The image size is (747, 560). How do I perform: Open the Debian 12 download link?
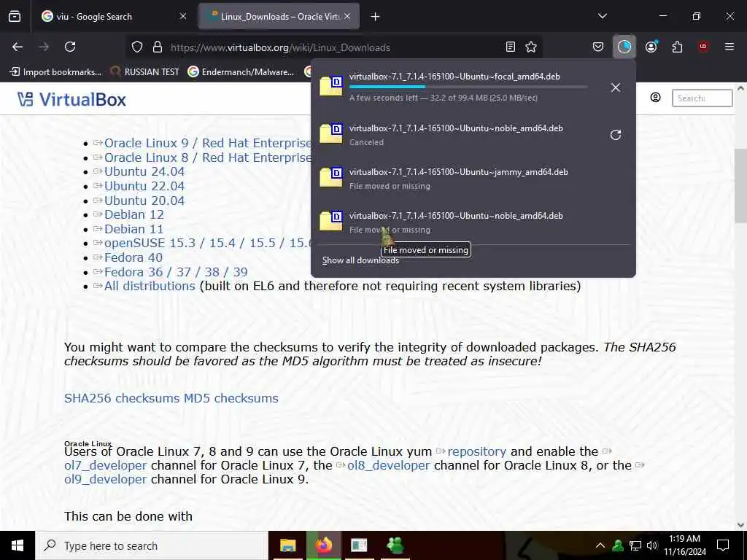[x=134, y=215]
